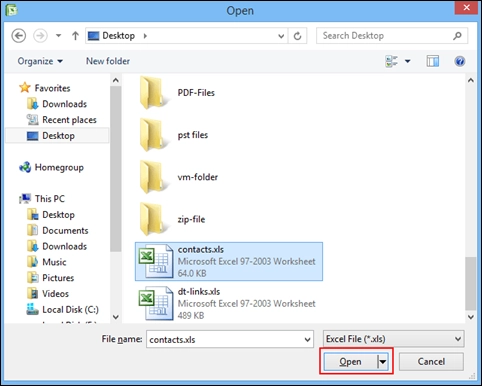Click the file list scrollbar thumb
This screenshot has height=386, width=482.
[x=471, y=283]
